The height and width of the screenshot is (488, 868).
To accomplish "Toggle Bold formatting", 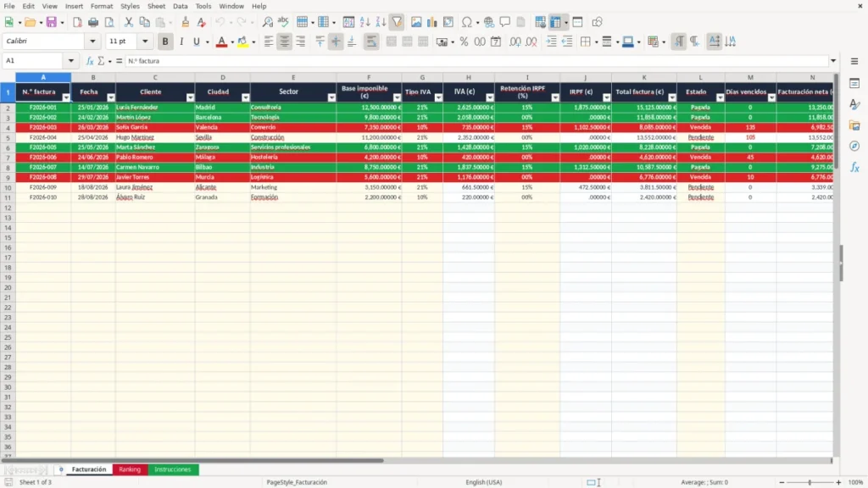I will click(165, 42).
